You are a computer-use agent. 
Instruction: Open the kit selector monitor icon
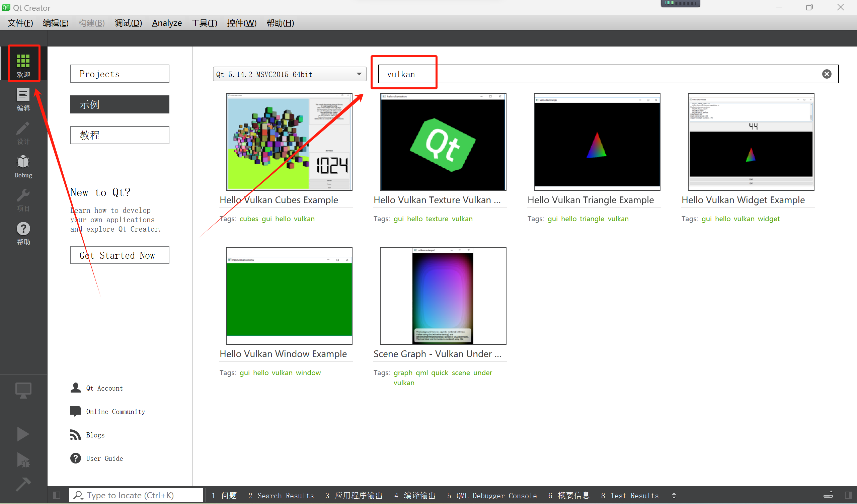click(23, 390)
